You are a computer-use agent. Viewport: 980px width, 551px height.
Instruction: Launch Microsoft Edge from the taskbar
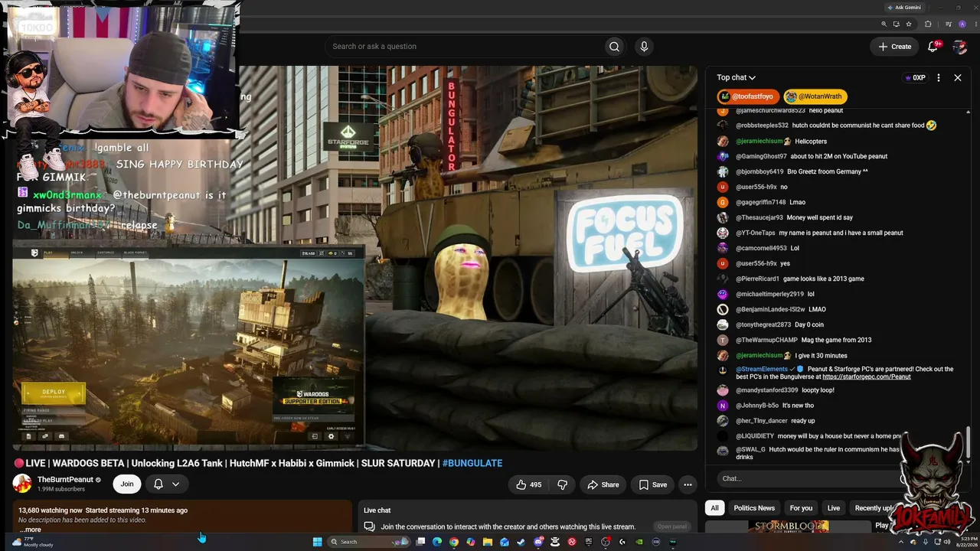(437, 542)
